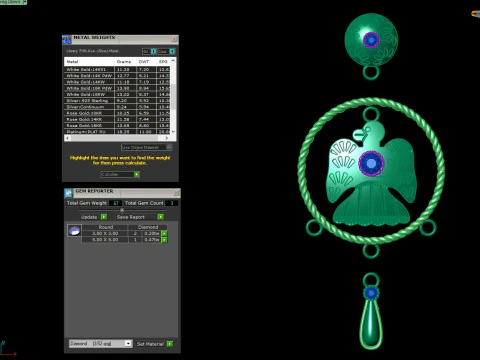Select the Platinum row in metal list

[117, 132]
